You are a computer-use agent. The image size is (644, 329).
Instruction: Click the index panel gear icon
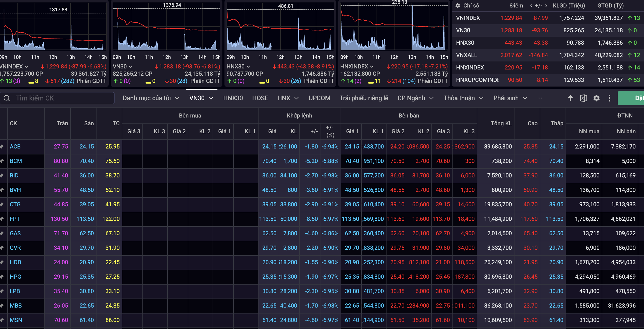point(458,6)
